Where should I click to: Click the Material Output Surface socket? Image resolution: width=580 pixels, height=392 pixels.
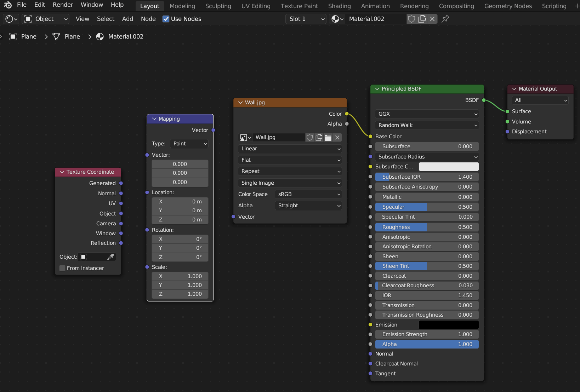pyautogui.click(x=507, y=111)
